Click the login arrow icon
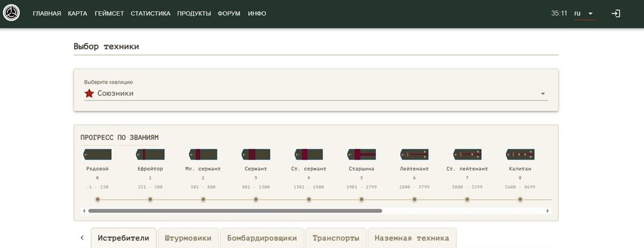This screenshot has width=644, height=248. pyautogui.click(x=615, y=14)
